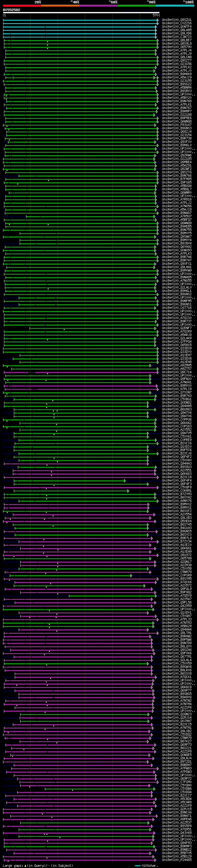Select label UniRef100_B9N768

click(x=176, y=101)
